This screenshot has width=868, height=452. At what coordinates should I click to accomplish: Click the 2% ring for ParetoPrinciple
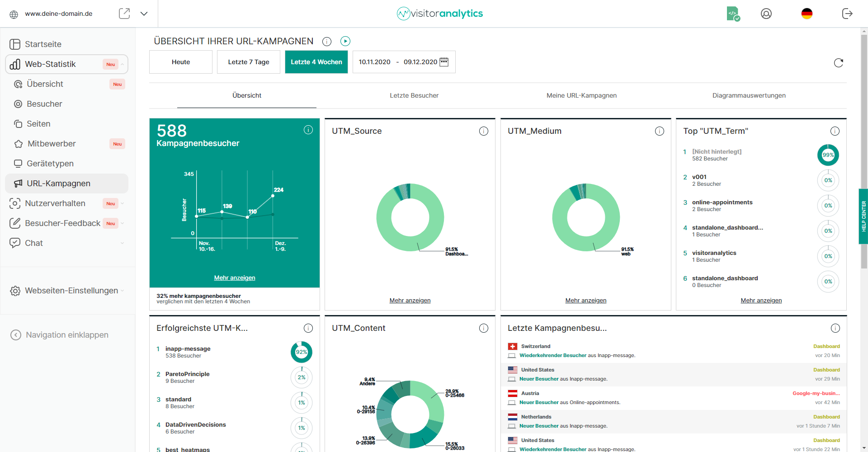coord(302,377)
